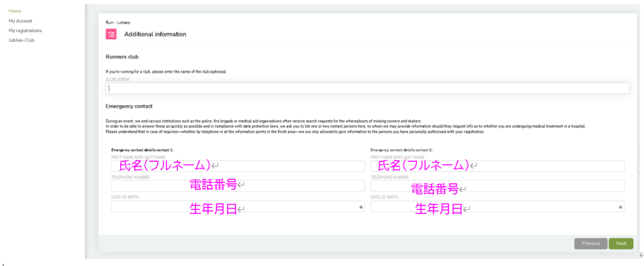The height and width of the screenshot is (266, 644).
Task: Click the grey Previous button
Action: click(x=591, y=243)
